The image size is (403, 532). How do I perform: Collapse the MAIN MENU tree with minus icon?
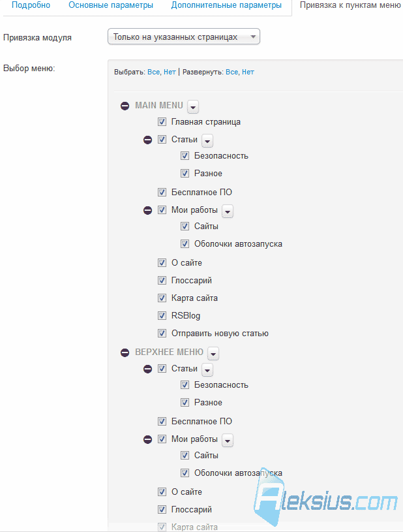(x=125, y=106)
